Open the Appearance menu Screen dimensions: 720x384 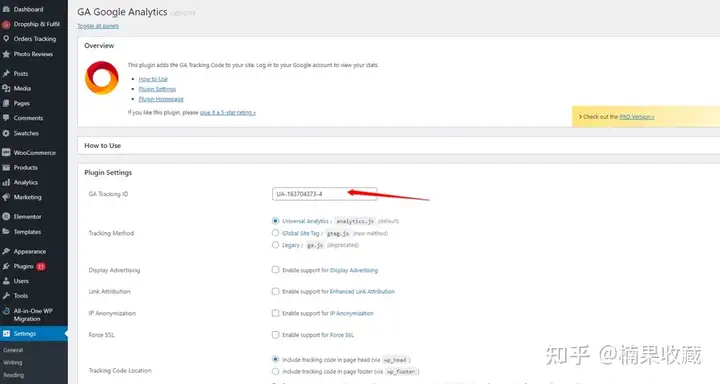click(29, 251)
